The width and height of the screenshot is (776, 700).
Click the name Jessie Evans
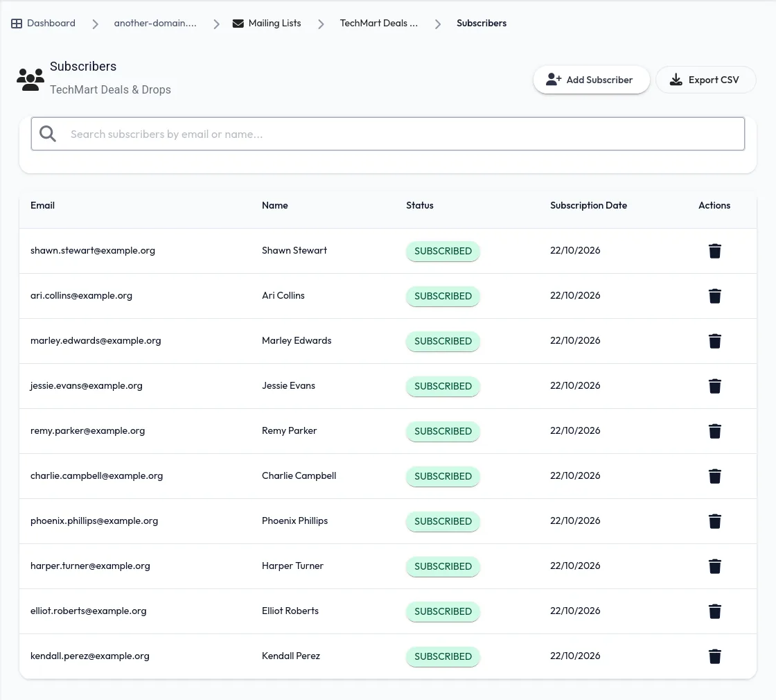tap(288, 385)
